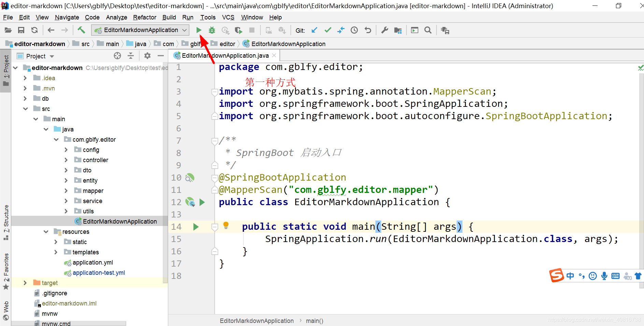Toggle the 1: Project tool window
Viewport: 644px width, 326px height.
pos(6,71)
